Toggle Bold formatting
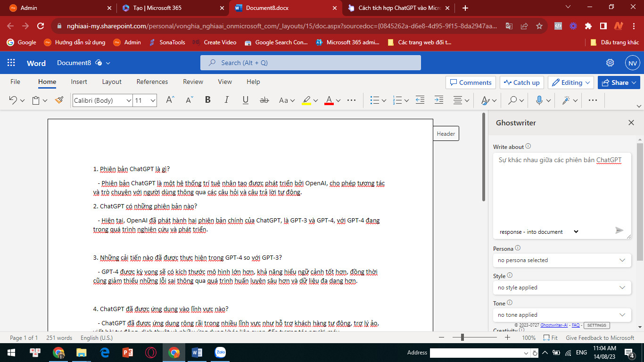This screenshot has height=362, width=644. click(x=207, y=100)
